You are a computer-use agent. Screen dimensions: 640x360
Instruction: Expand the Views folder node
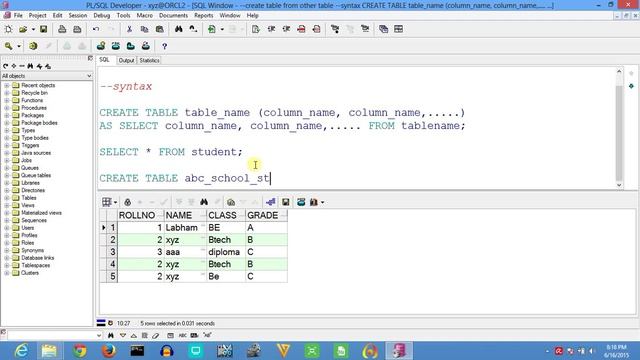(x=7, y=206)
